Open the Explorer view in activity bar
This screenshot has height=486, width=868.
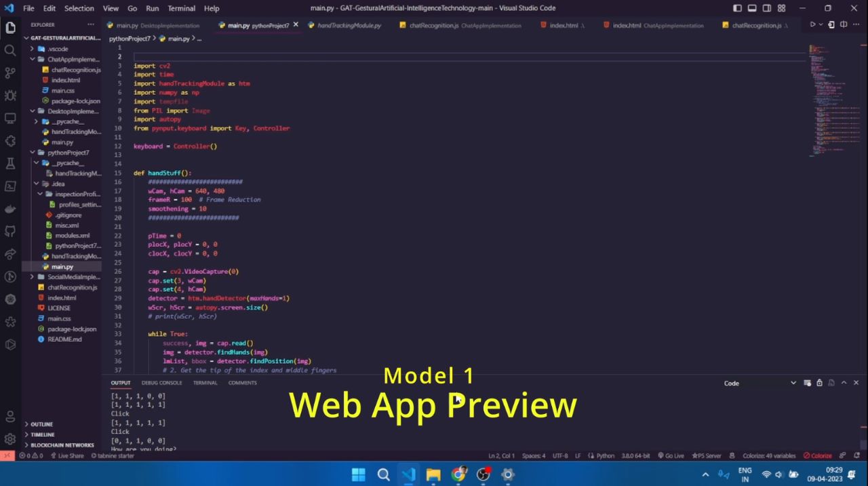10,28
